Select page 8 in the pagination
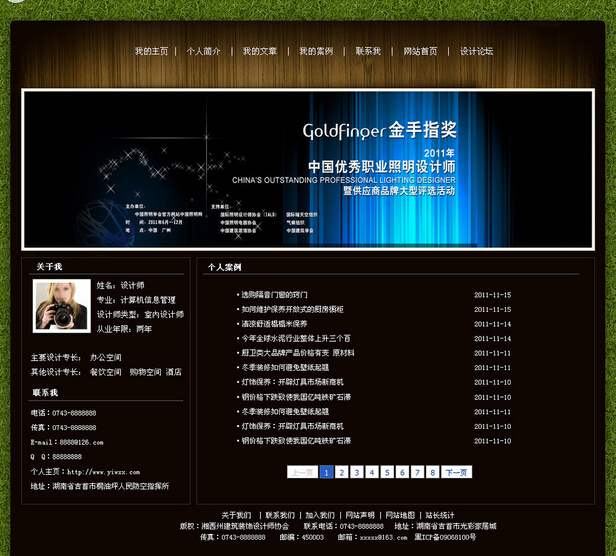Image resolution: width=616 pixels, height=556 pixels. [x=432, y=472]
